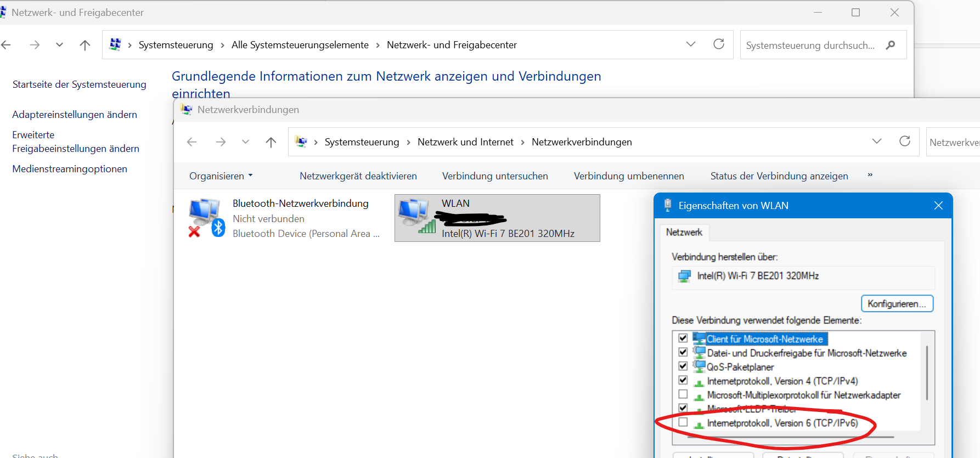Open recent locations dropdown in Freigabecenter window
Viewport: 980px width, 458px height.
[59, 45]
